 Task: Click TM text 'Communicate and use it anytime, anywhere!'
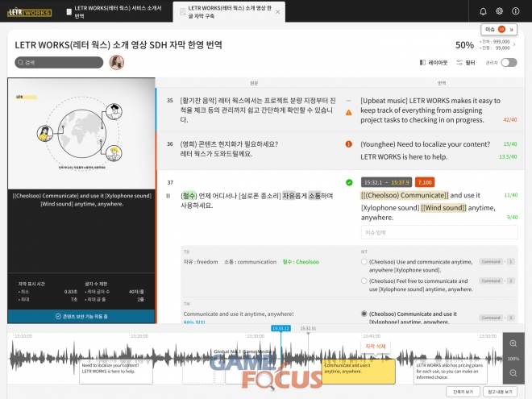click(239, 314)
